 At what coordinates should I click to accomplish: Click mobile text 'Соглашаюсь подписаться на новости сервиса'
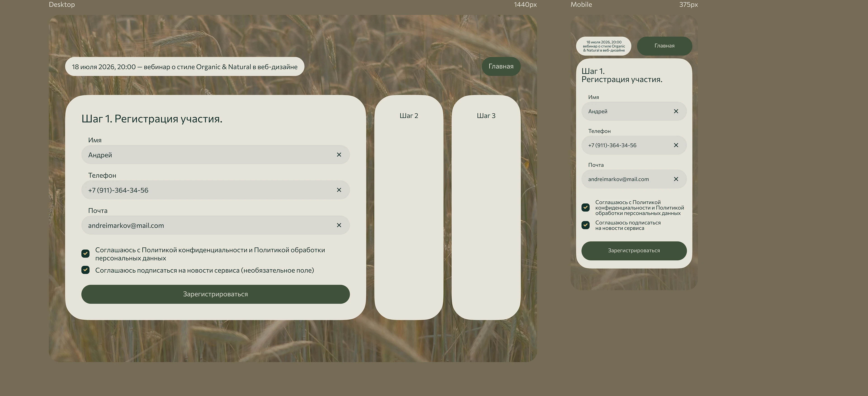tap(628, 226)
